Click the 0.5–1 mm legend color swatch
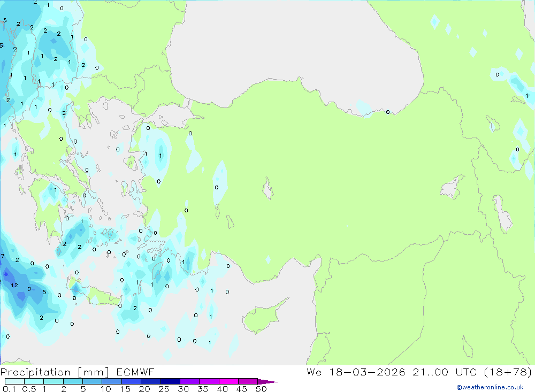The width and height of the screenshot is (535, 392). (x=34, y=381)
